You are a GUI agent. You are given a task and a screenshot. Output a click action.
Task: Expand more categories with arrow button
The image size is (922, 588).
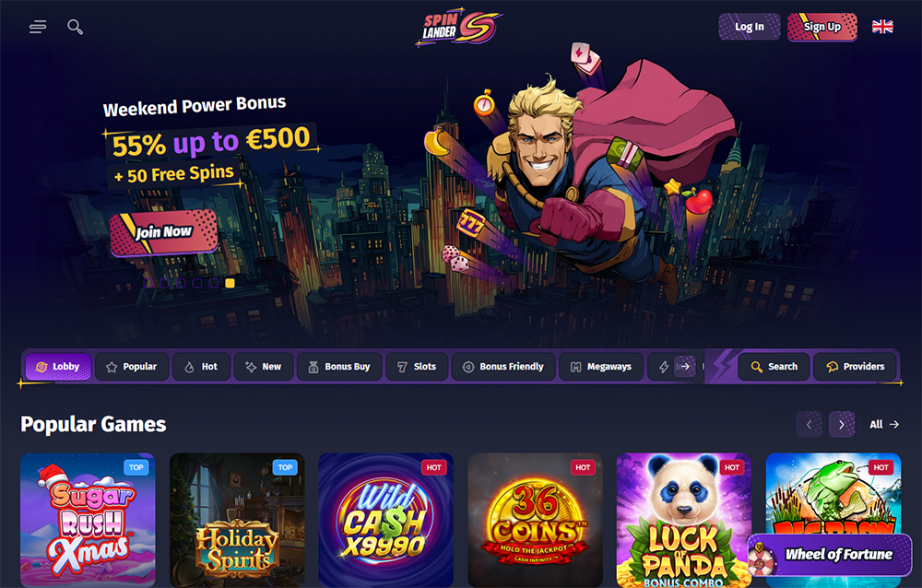[685, 366]
